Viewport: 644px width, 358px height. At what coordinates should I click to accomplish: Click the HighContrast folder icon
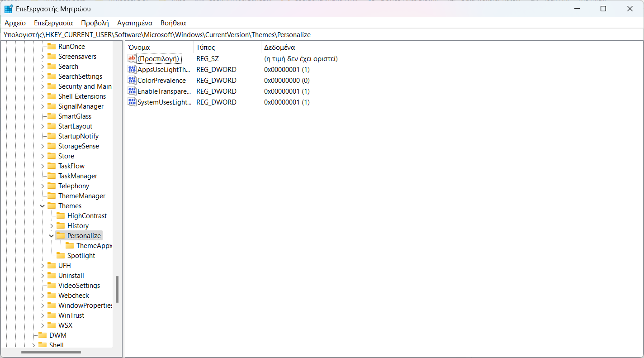coord(60,215)
